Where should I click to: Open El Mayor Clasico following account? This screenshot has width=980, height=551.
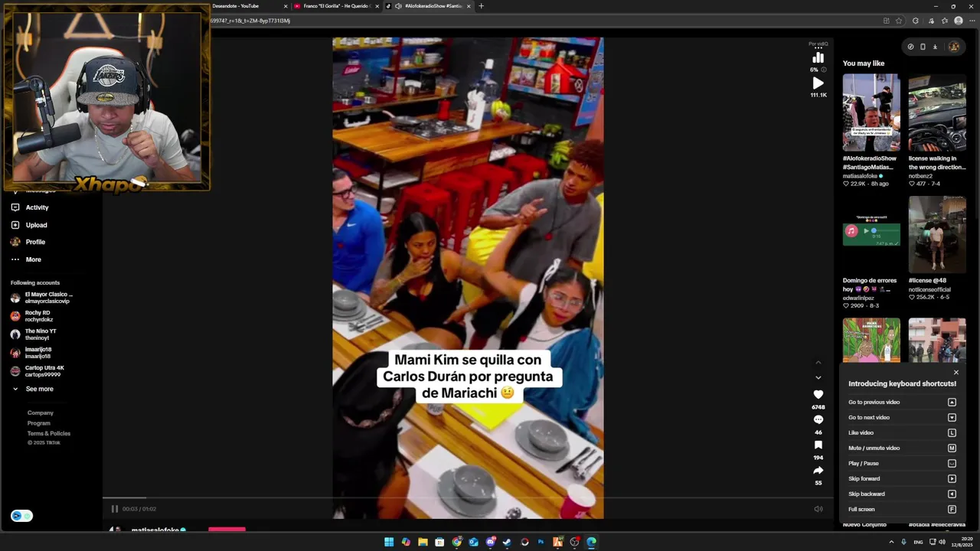pos(43,298)
